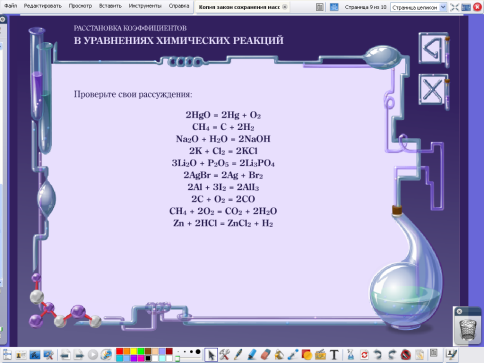
Task: Open the page scale dropdown 'Страница целиком'
Action: pos(418,7)
